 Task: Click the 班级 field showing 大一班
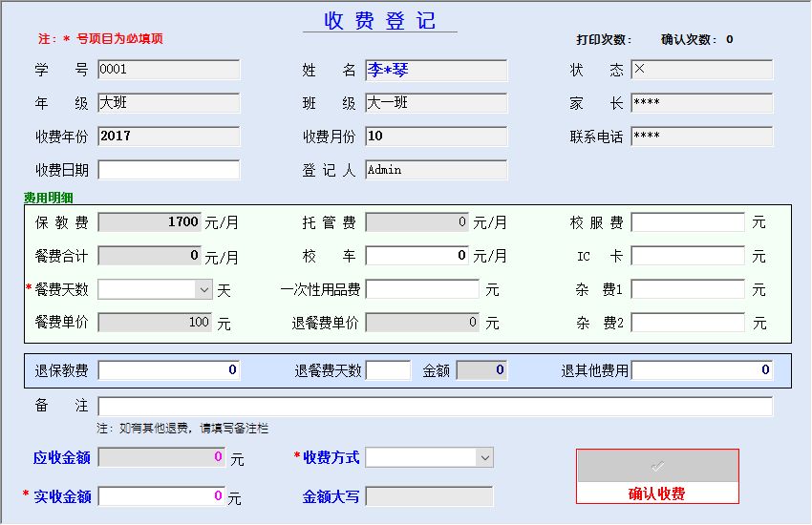tap(436, 103)
